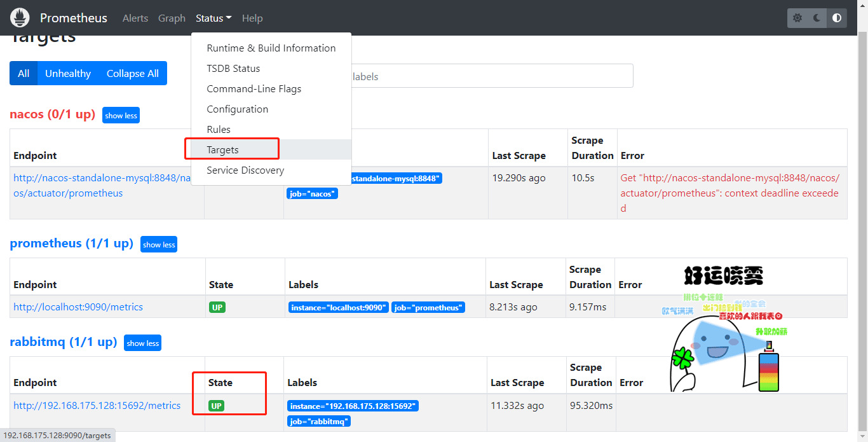Screen dimensions: 868x442
Task: Click Scrape Duration header in rabbitmq table
Action: [592, 375]
